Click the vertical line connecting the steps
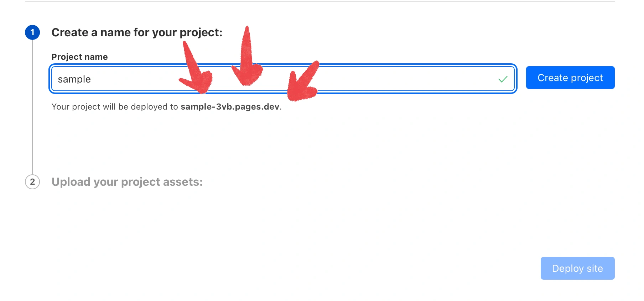This screenshot has height=301, width=644. [32, 107]
